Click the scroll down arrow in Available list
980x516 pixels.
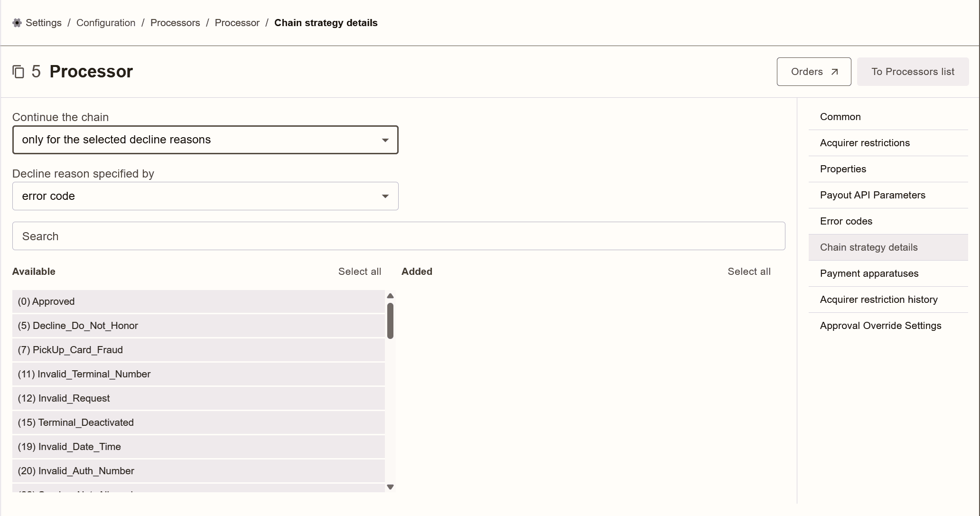pos(391,487)
